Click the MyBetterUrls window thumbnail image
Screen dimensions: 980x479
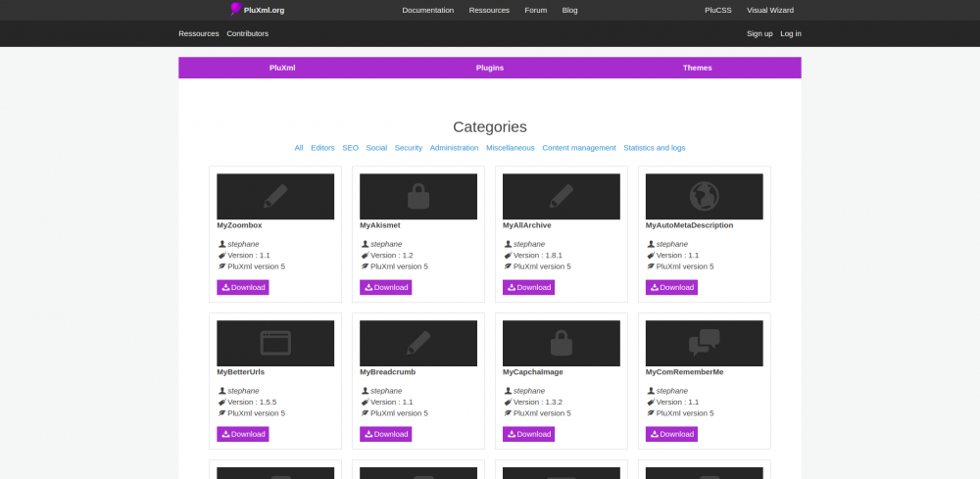[275, 344]
